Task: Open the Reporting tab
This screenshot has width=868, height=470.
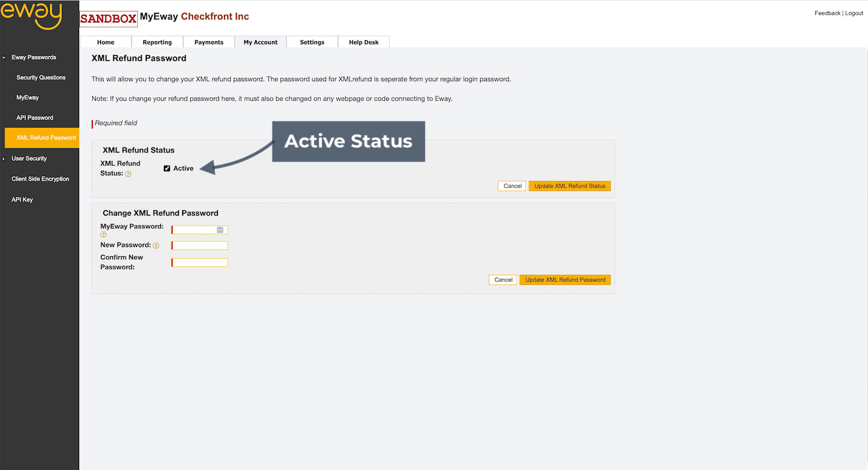Action: point(157,42)
